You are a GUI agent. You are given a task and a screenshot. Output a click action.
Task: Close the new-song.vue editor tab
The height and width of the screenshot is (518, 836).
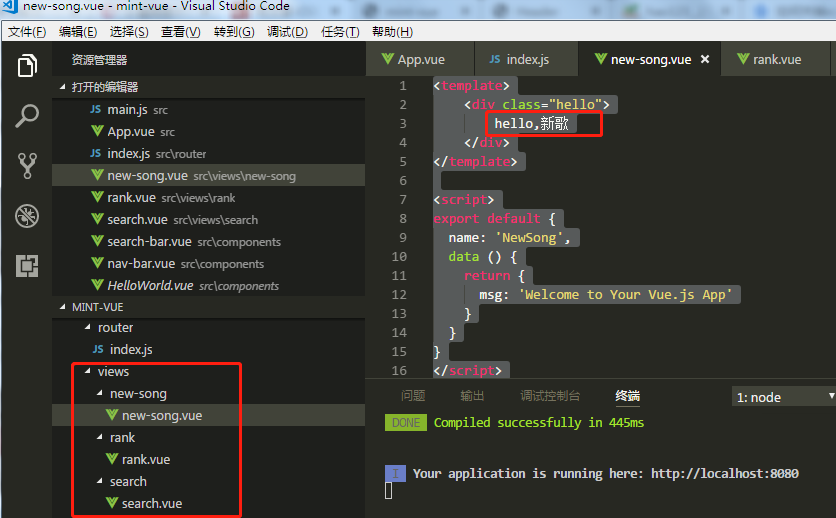coord(705,59)
